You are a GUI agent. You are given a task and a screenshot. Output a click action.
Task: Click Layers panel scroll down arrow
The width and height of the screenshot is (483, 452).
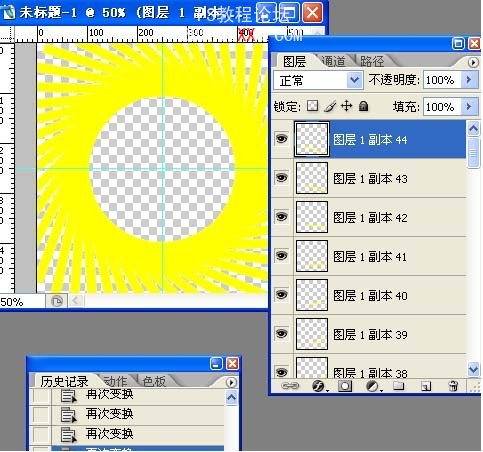coord(473,369)
